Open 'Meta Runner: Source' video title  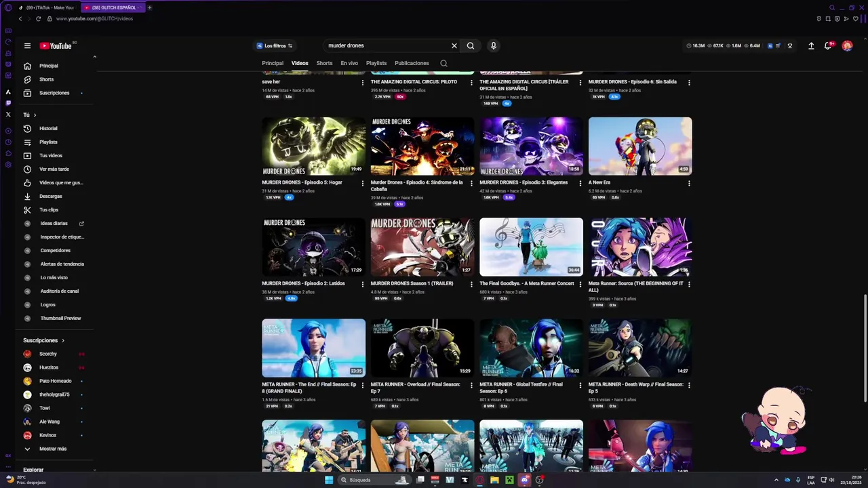[635, 287]
